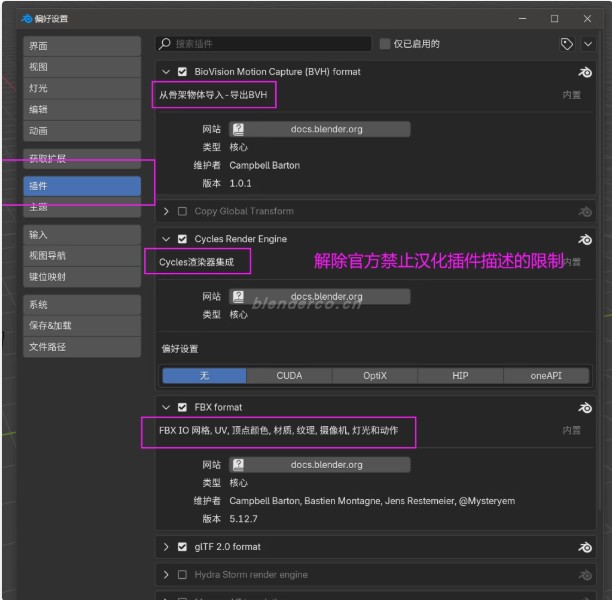Image resolution: width=612 pixels, height=600 pixels.
Task: Click help icon in BVH docs button
Action: [x=238, y=129]
